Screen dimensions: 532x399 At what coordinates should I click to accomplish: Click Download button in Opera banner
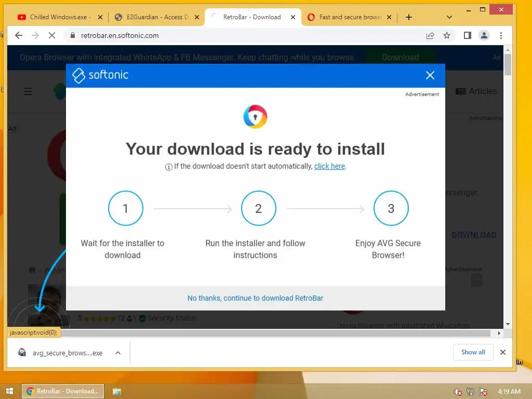401,57
